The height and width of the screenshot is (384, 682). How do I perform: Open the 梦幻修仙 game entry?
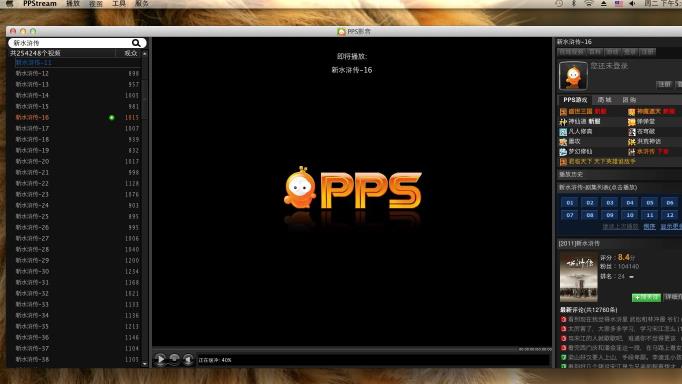tap(576, 151)
